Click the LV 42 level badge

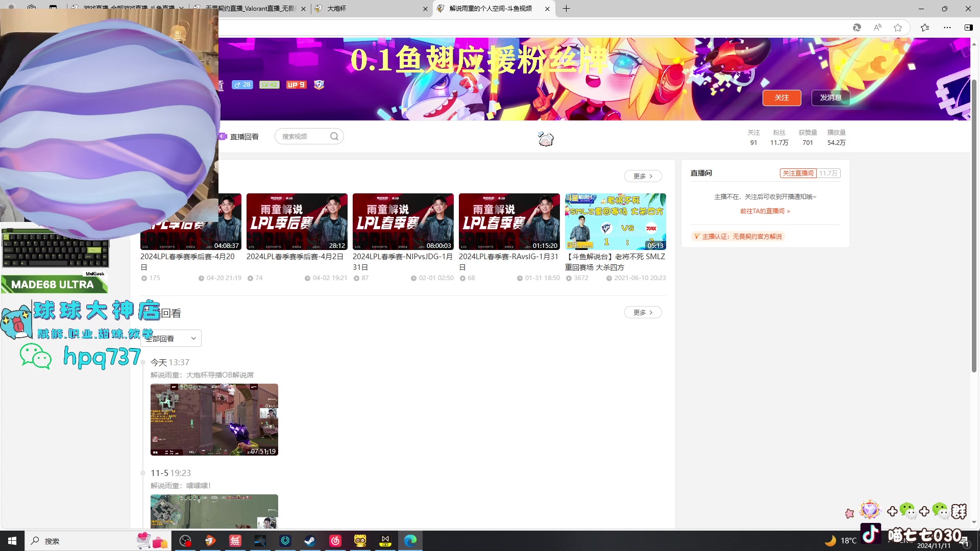pos(269,85)
